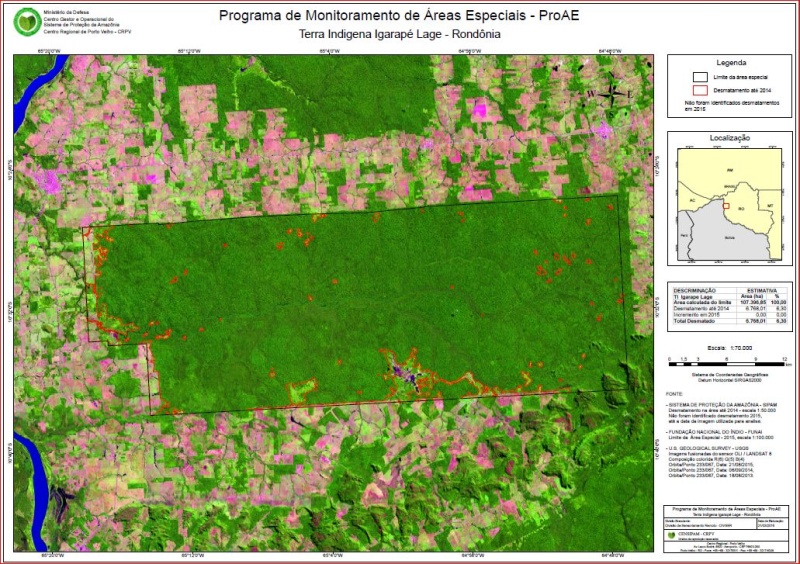Click the 'FONTE:' heading

pos(674,394)
